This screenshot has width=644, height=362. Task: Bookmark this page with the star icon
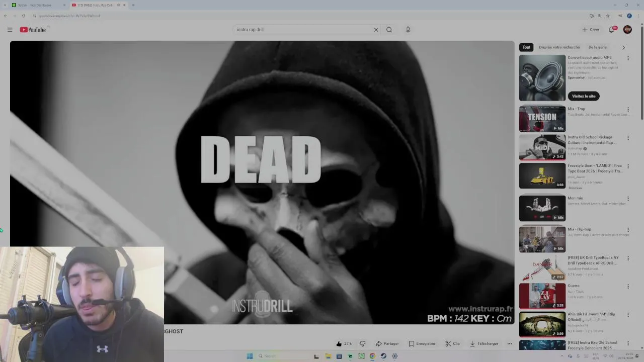point(608,16)
